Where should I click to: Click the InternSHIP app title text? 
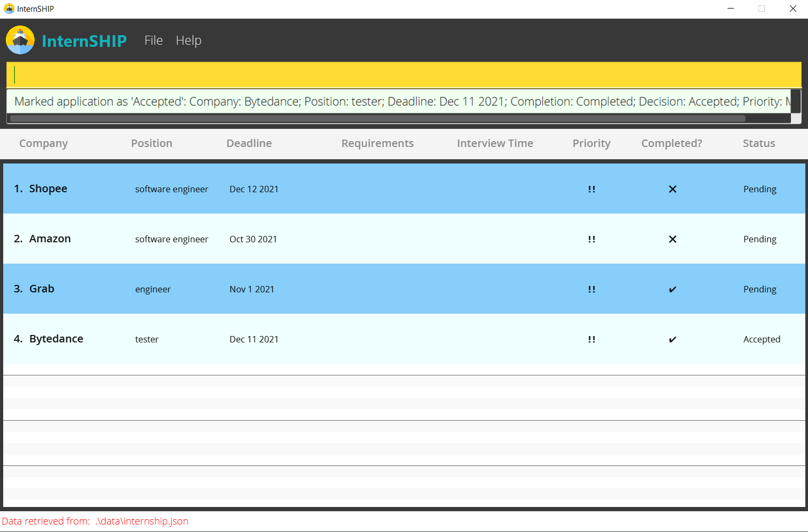pyautogui.click(x=84, y=41)
